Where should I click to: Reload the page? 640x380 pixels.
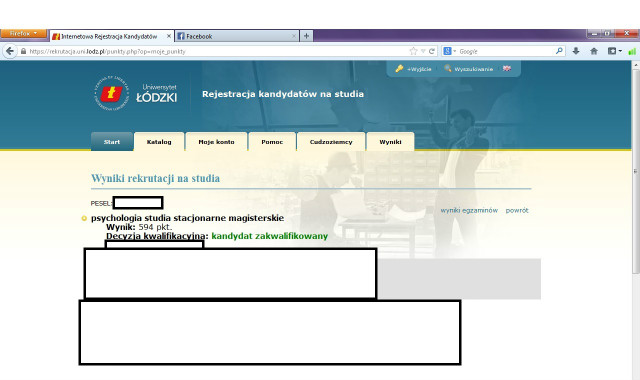(x=431, y=51)
